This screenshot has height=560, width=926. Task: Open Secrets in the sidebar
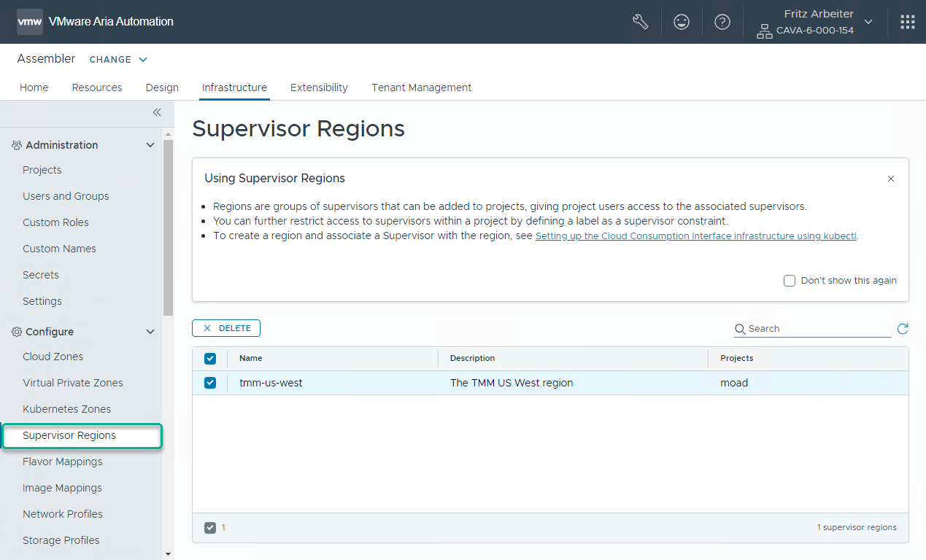[41, 275]
